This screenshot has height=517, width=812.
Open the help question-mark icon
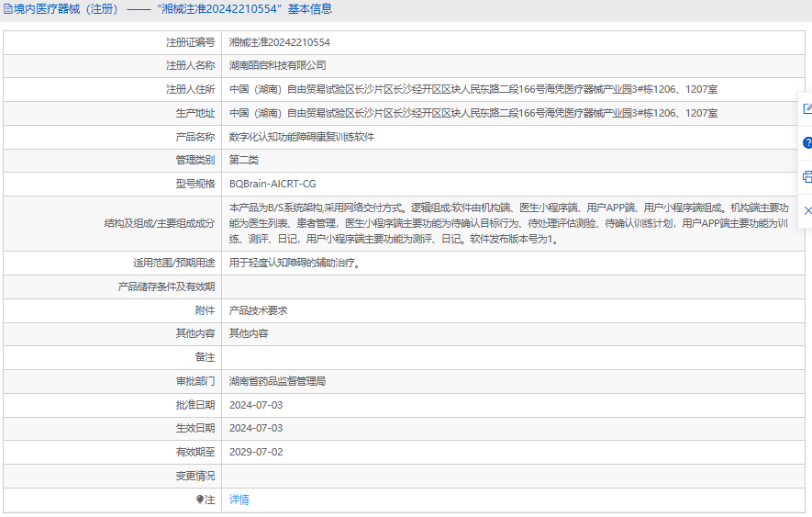coord(807,142)
